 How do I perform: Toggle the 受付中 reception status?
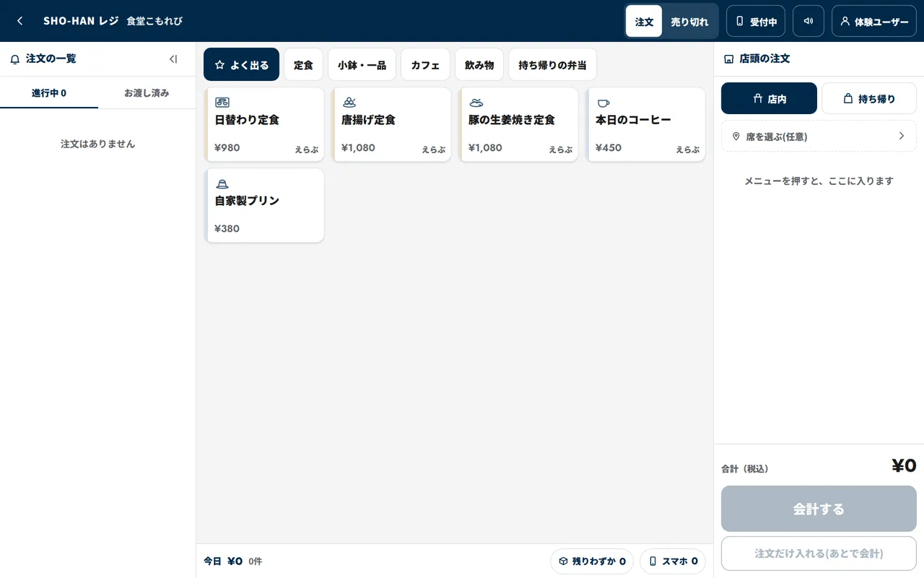tap(756, 21)
